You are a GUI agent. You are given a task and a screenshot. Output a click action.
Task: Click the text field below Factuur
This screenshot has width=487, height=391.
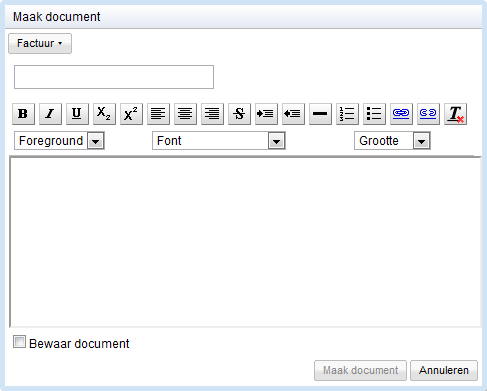point(114,77)
